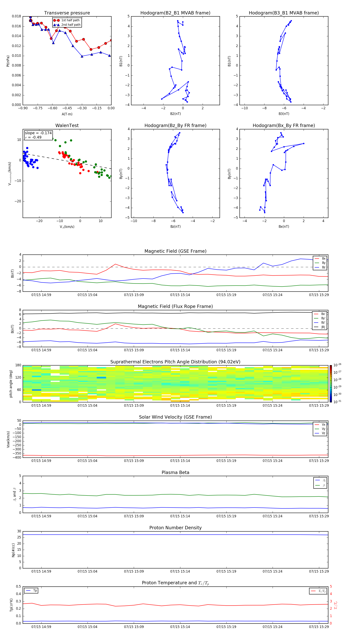Click the pitch angle colorbar
The image size is (351, 644).
[x=331, y=384]
